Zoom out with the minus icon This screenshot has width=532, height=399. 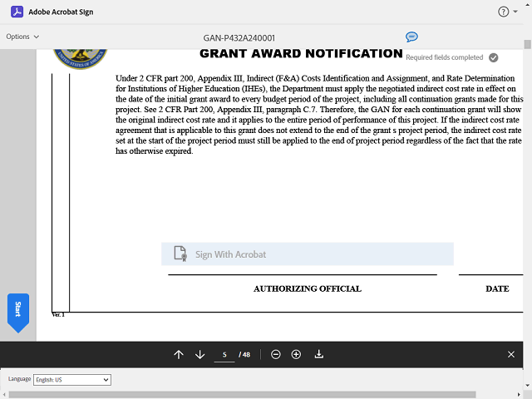275,355
